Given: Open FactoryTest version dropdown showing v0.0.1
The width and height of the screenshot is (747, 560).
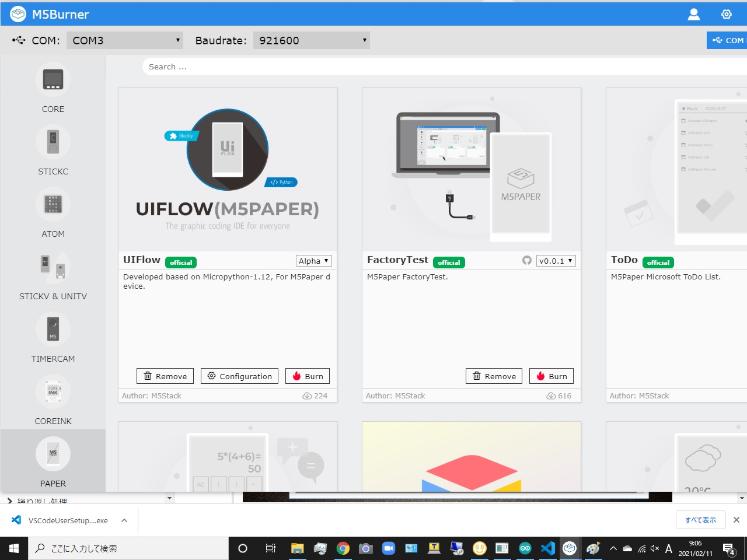Looking at the screenshot, I should [x=556, y=261].
